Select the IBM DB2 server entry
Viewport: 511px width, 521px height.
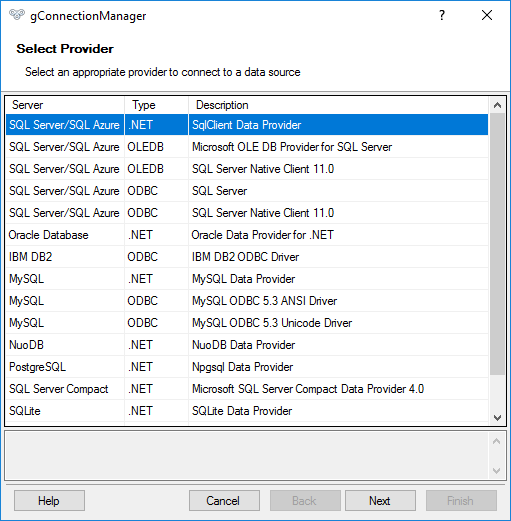pyautogui.click(x=31, y=257)
